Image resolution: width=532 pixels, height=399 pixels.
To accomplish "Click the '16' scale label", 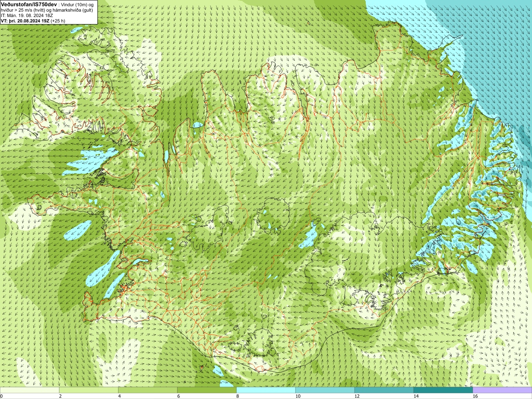I will click(x=475, y=396).
